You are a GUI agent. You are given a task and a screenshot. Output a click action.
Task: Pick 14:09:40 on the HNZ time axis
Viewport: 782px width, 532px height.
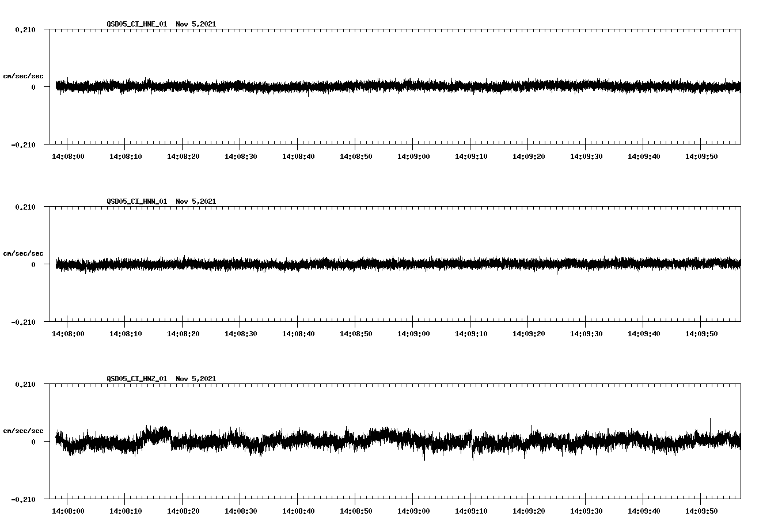click(x=644, y=511)
